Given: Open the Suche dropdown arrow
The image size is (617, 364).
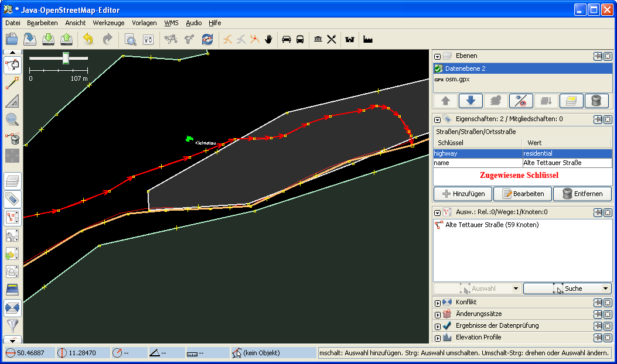Looking at the screenshot, I should (605, 289).
